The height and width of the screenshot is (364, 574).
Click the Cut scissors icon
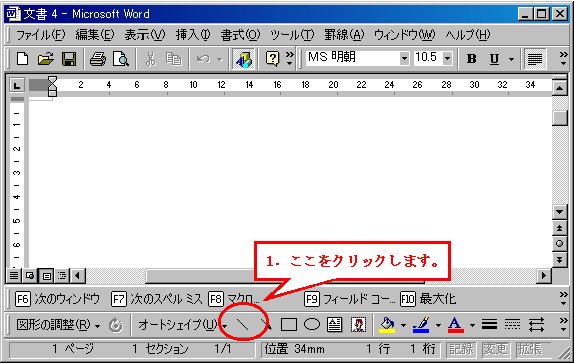pos(150,59)
